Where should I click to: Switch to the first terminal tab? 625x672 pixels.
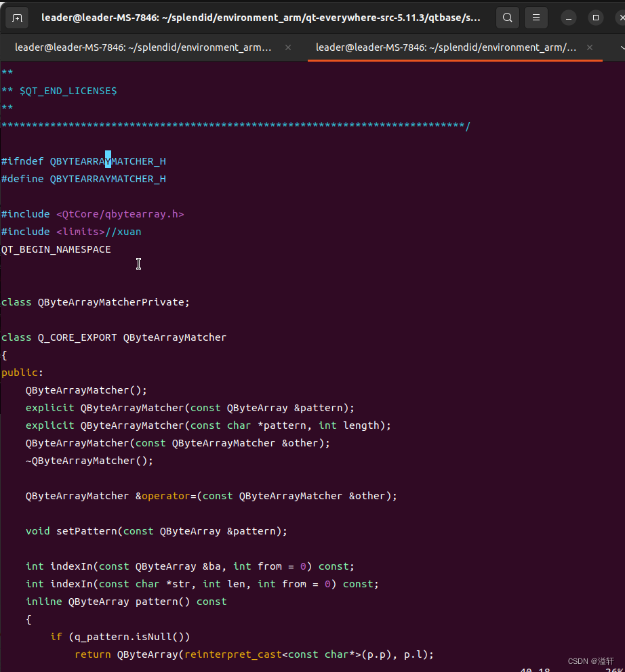142,47
